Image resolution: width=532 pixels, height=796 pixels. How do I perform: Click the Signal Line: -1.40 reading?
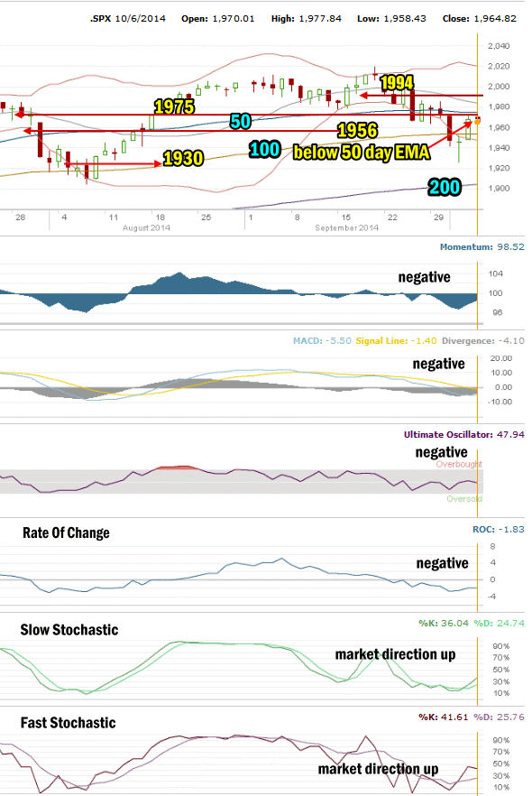[396, 340]
